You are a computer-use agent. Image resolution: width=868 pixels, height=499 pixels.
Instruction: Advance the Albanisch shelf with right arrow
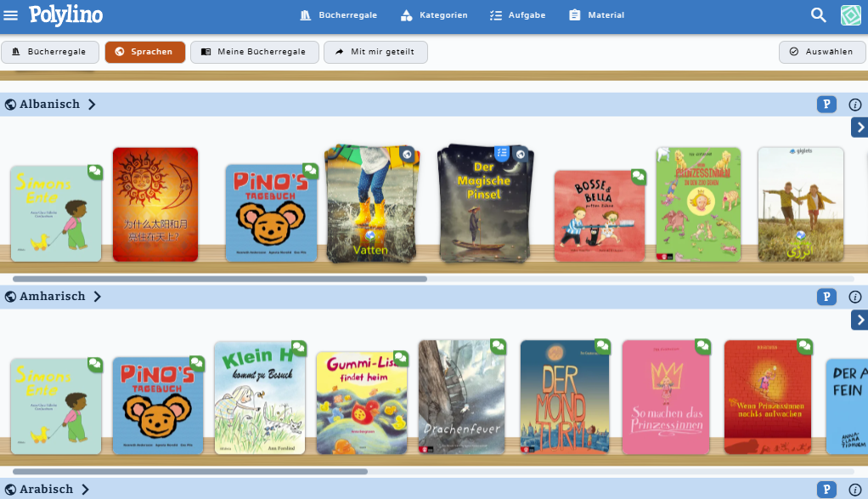point(860,128)
